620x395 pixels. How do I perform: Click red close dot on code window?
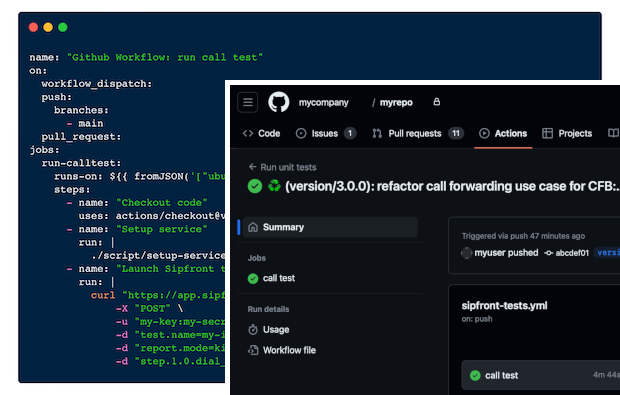click(x=33, y=27)
